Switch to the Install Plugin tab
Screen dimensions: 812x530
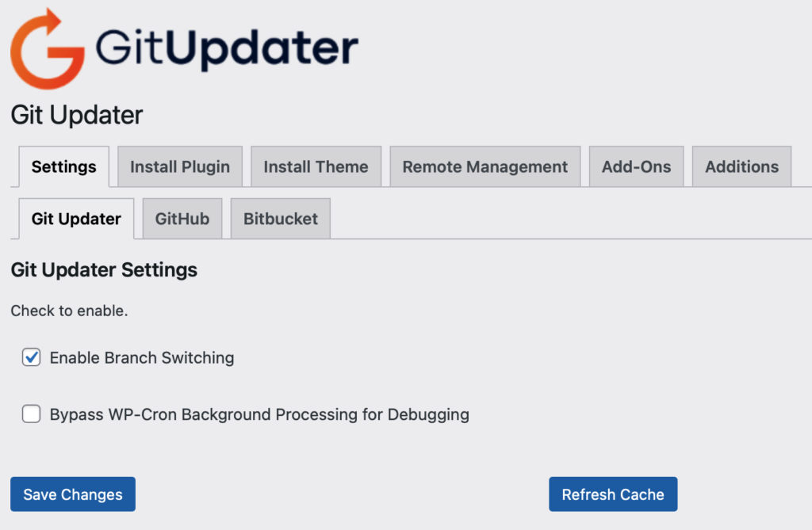point(180,166)
